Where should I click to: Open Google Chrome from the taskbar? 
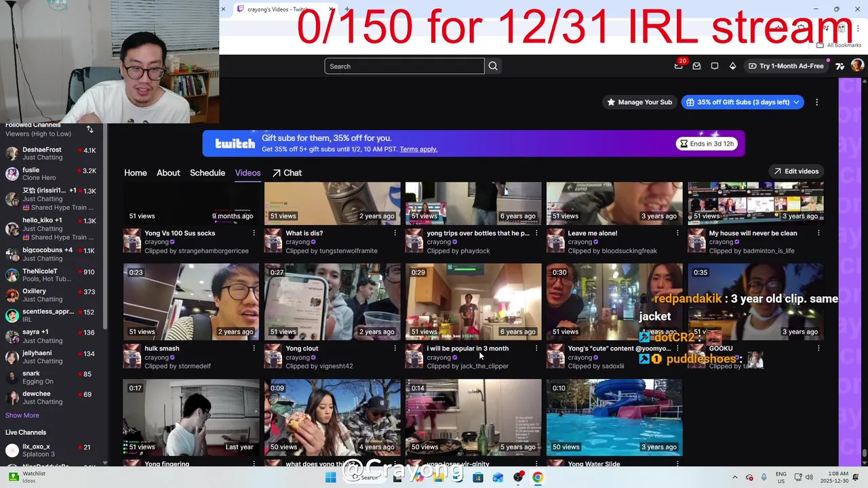pos(537,477)
